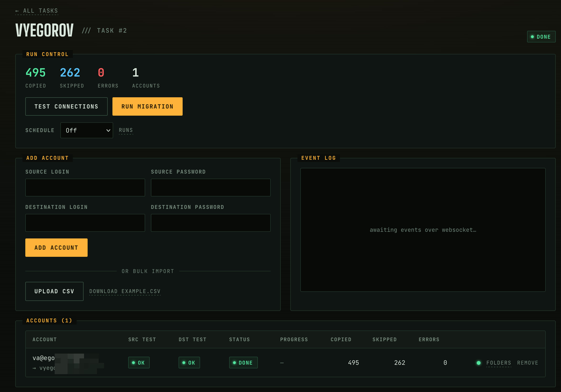Click the 495 Copied counter
Image resolution: width=561 pixels, height=392 pixels.
[36, 77]
